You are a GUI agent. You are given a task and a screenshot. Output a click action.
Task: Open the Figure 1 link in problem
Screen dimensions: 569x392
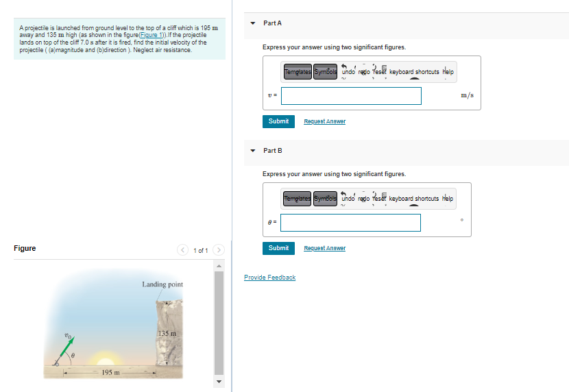click(152, 35)
